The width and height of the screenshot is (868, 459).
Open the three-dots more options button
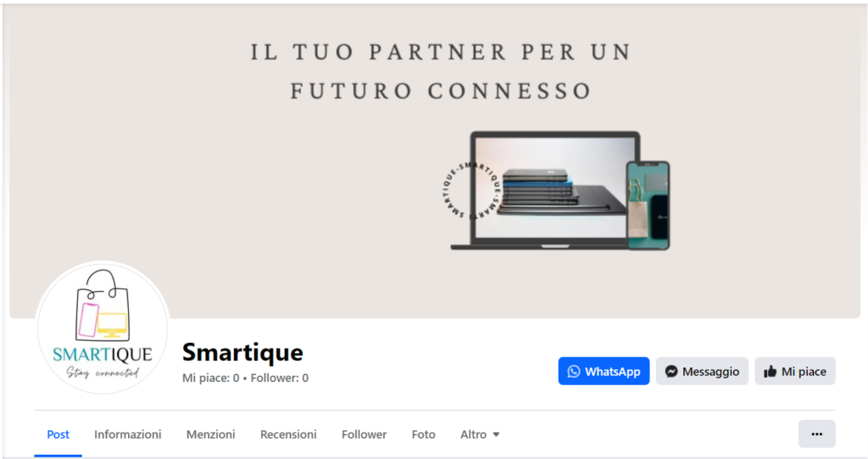click(x=816, y=434)
